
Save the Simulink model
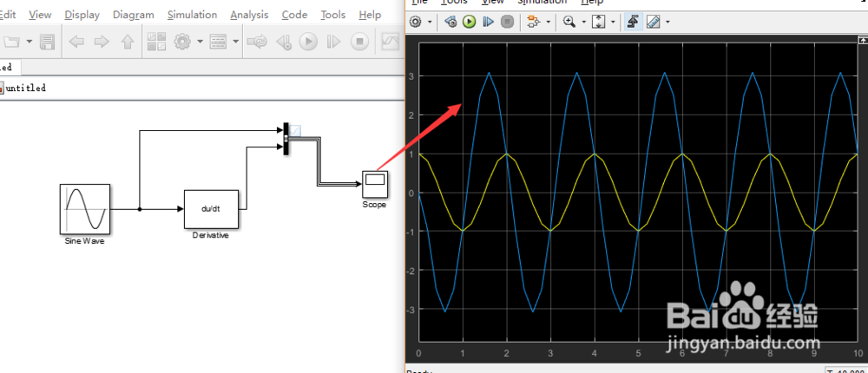click(47, 42)
